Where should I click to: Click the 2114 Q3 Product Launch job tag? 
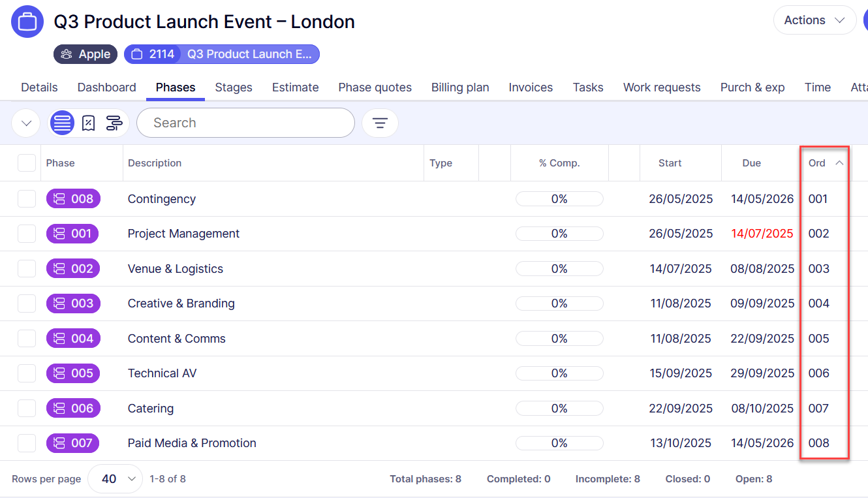(222, 54)
